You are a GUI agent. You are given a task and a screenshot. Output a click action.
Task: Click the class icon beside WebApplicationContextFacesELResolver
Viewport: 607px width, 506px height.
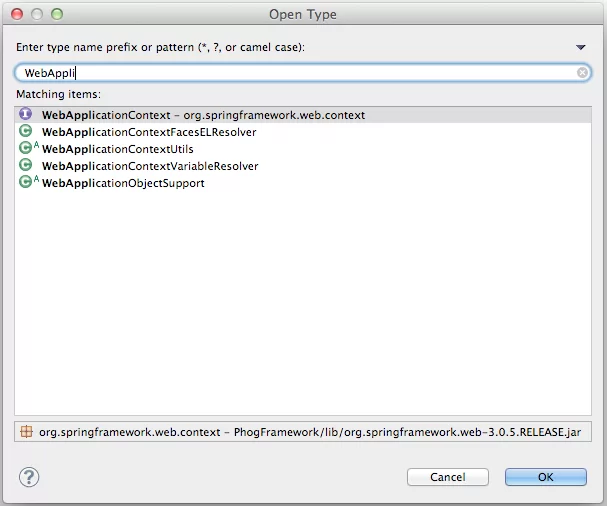tap(26, 131)
